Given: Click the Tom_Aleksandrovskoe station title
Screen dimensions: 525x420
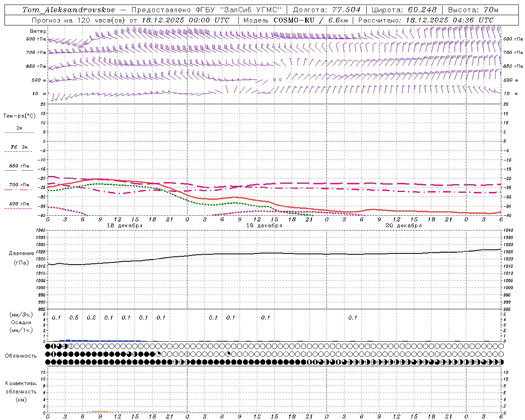Looking at the screenshot, I should 68,10.
